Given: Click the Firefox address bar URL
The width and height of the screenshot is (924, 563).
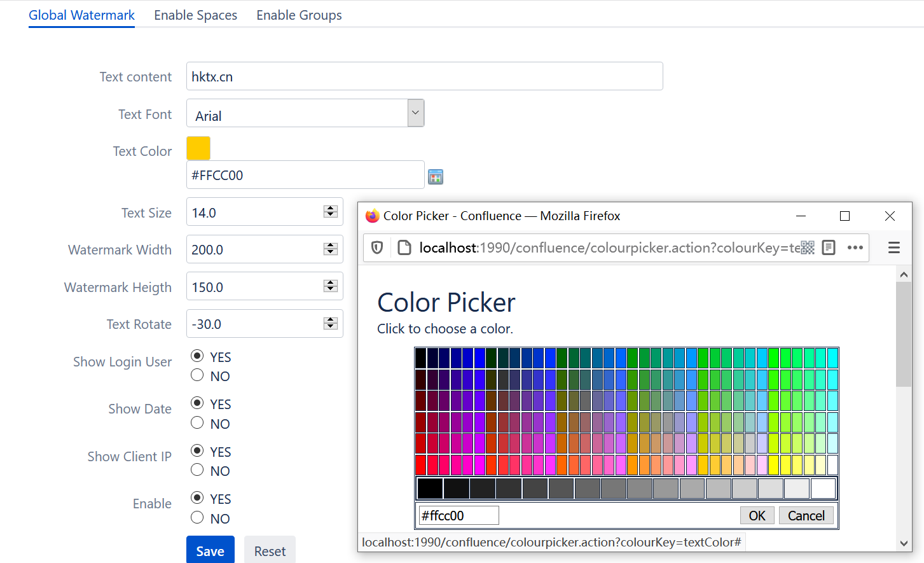Looking at the screenshot, I should [x=608, y=247].
